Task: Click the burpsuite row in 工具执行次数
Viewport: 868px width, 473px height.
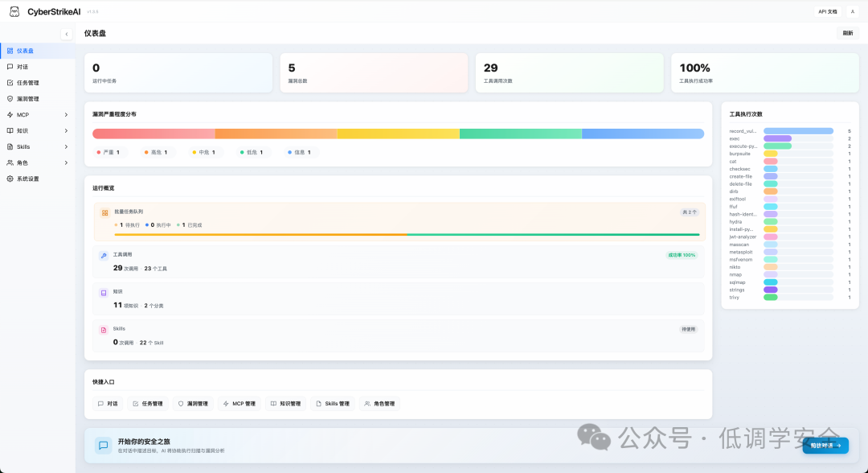Action: (x=790, y=154)
